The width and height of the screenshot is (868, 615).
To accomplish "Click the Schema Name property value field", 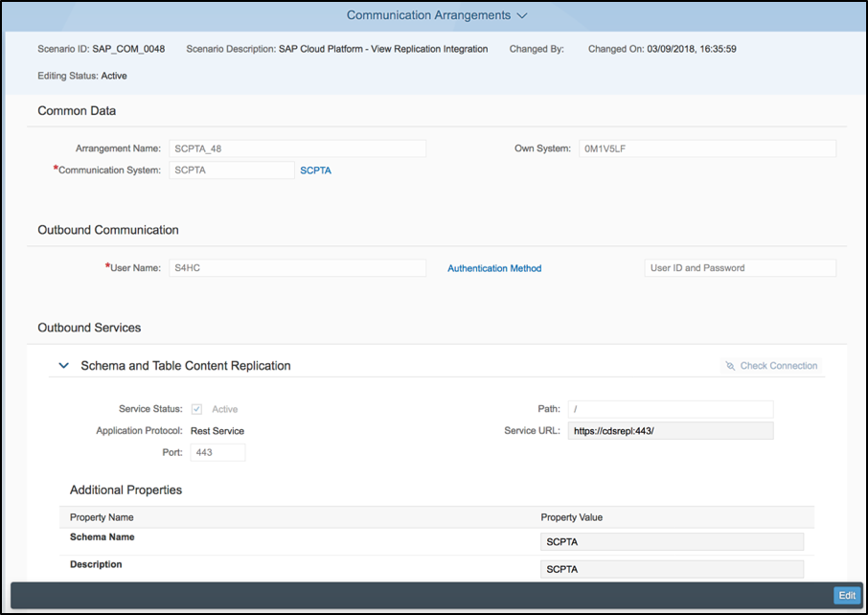I will click(672, 542).
